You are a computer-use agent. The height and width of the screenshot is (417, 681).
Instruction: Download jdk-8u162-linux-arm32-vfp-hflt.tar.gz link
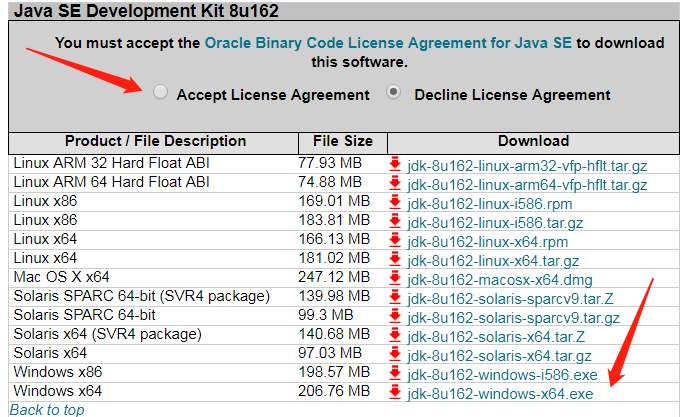click(x=527, y=166)
